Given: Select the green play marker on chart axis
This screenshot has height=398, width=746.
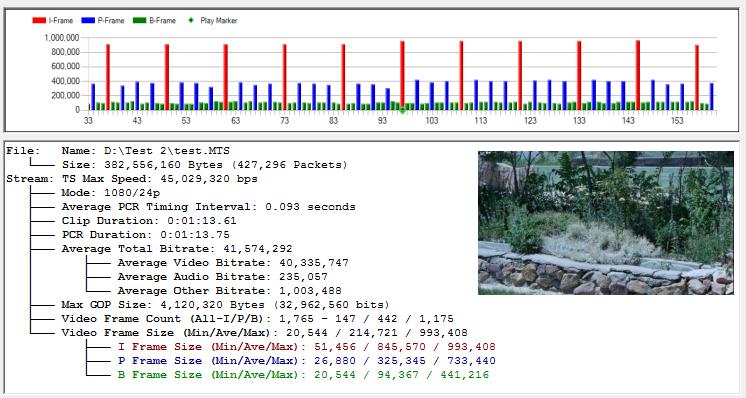Looking at the screenshot, I should click(402, 110).
